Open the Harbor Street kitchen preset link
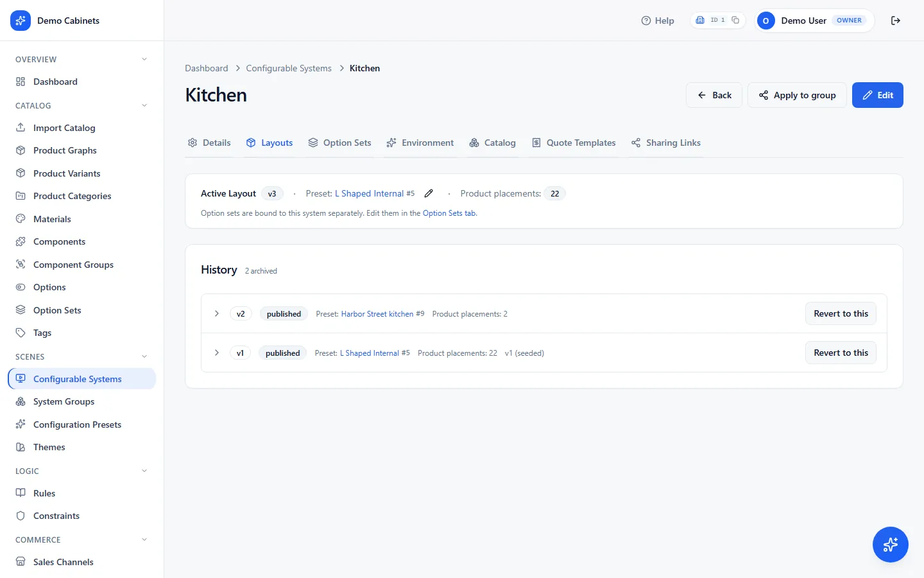Image resolution: width=924 pixels, height=578 pixels. [x=377, y=314]
